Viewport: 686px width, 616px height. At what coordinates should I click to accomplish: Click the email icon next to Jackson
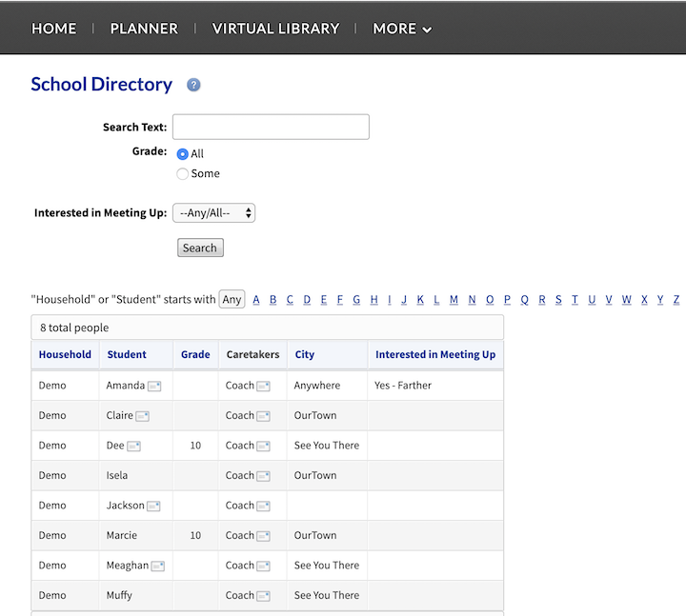pos(154,506)
